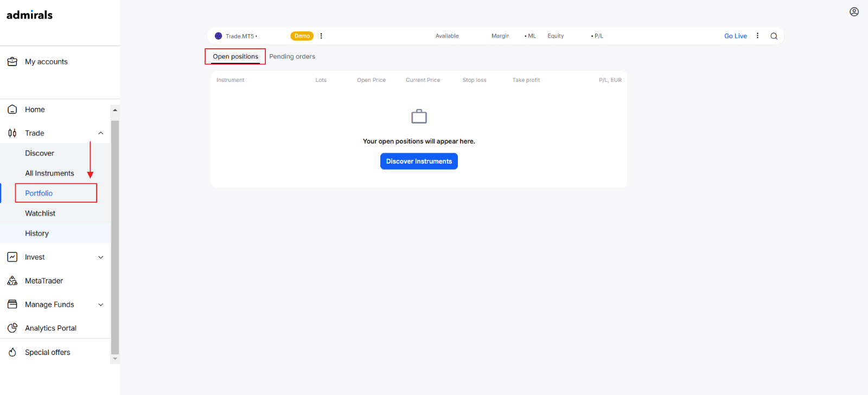The width and height of the screenshot is (868, 395).
Task: Expand the Invest menu chevron
Action: [100, 257]
